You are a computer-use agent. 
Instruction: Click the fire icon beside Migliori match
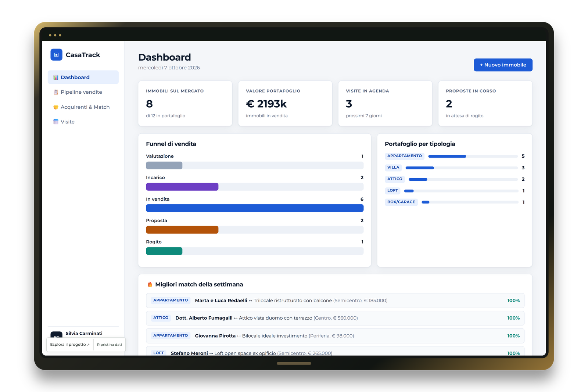point(150,284)
